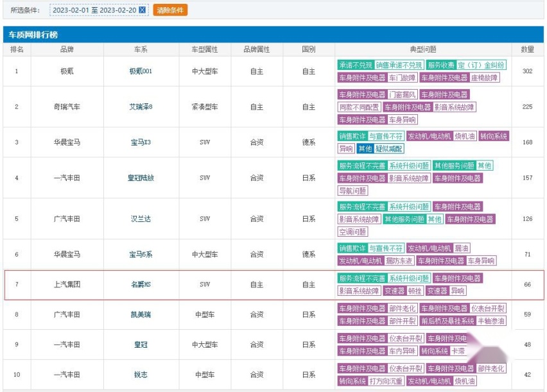Viewport: 547px width, 392px height.
Task: Click the count value 225
Action: [528, 107]
